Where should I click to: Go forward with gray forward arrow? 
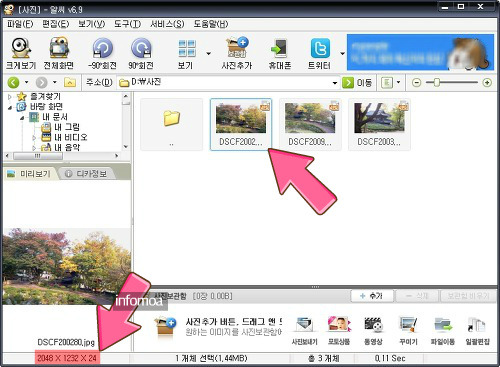point(42,82)
